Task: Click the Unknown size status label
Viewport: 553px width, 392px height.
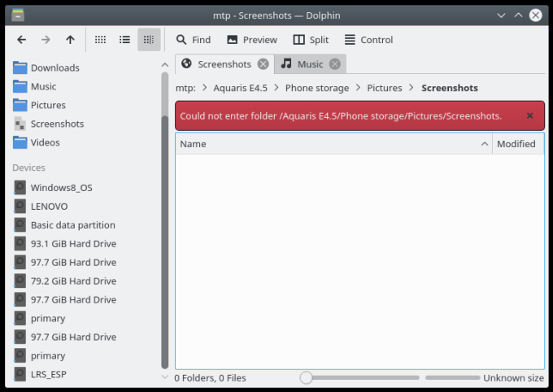Action: click(513, 378)
